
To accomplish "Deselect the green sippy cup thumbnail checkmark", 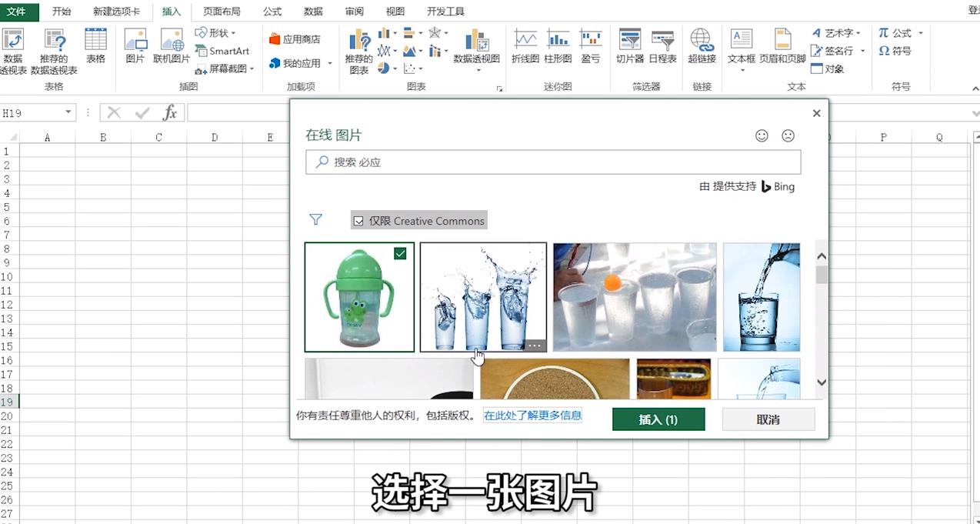I will 399,253.
